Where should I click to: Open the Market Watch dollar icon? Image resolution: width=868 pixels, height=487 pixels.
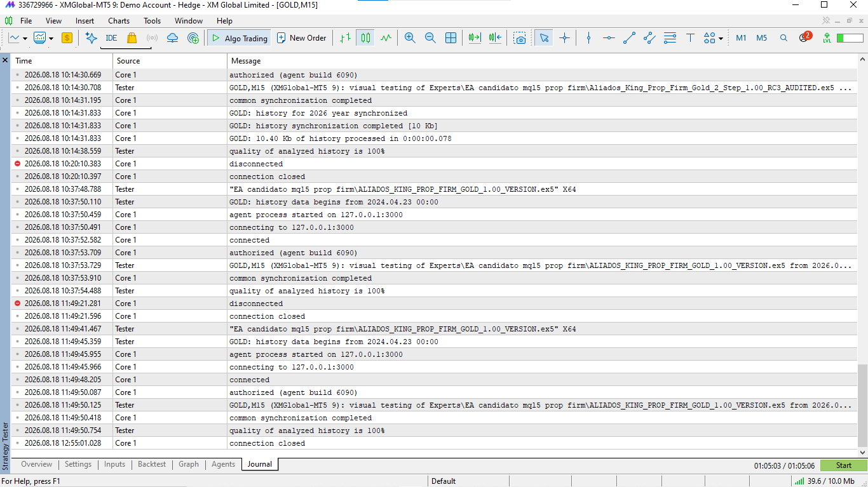(x=67, y=38)
